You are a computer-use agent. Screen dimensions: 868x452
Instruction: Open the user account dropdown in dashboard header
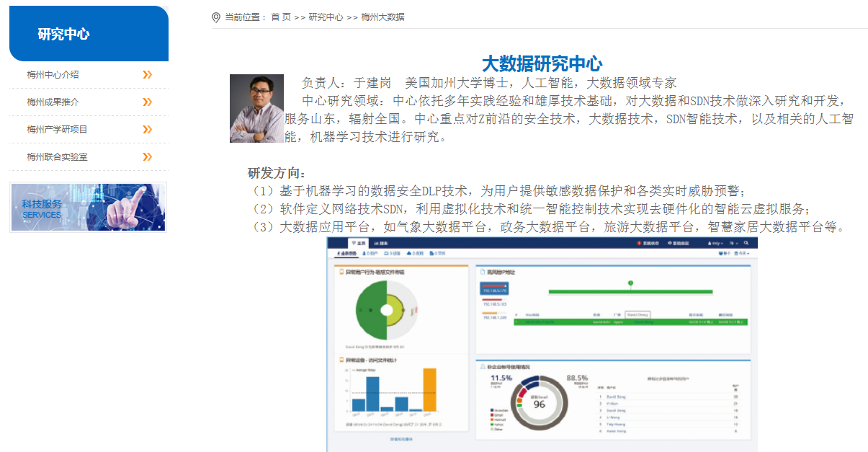[x=716, y=244]
